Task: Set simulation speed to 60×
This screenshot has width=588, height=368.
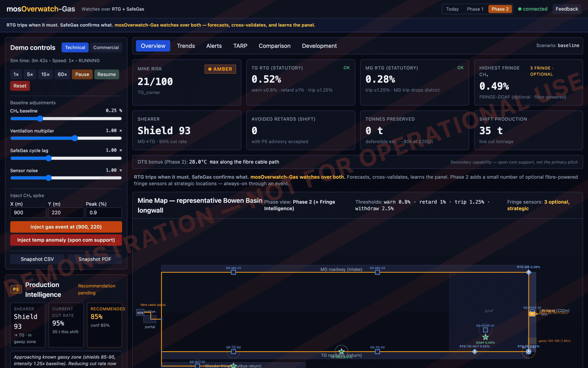Action: click(62, 75)
